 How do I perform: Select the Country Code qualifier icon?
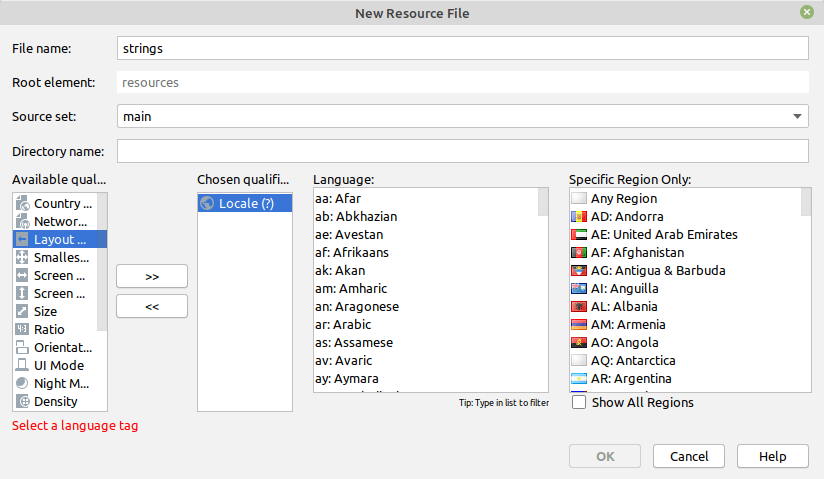(x=23, y=204)
